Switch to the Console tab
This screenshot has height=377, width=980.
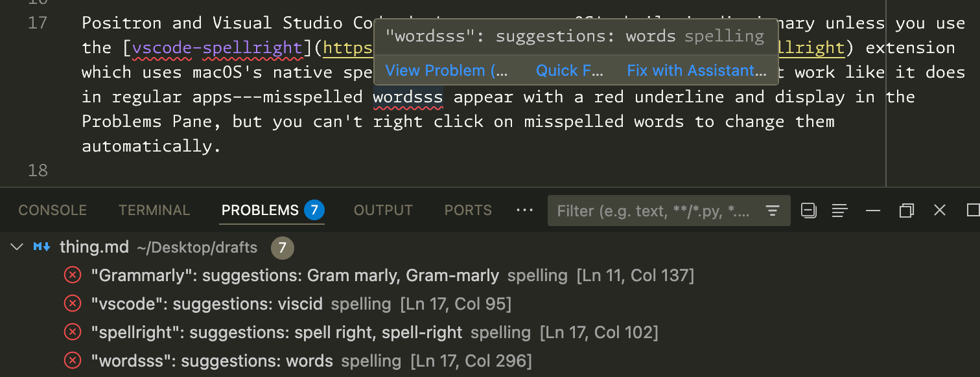click(x=52, y=211)
